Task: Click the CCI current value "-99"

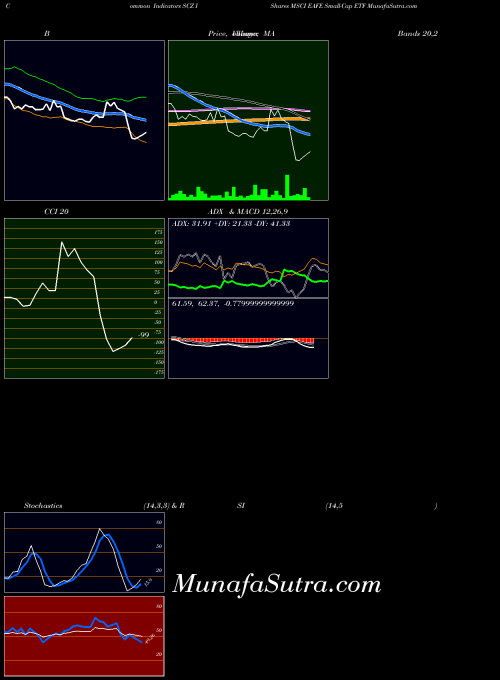Action: 144,335
